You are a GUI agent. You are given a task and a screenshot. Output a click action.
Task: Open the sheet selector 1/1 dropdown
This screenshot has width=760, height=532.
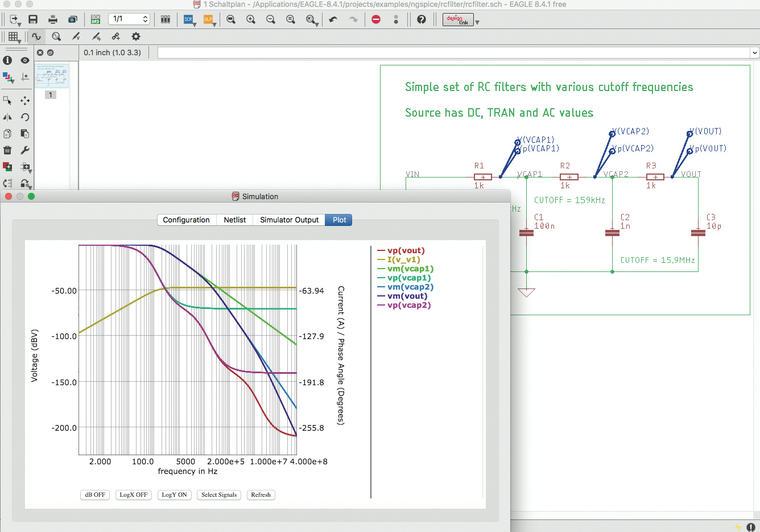tap(129, 19)
